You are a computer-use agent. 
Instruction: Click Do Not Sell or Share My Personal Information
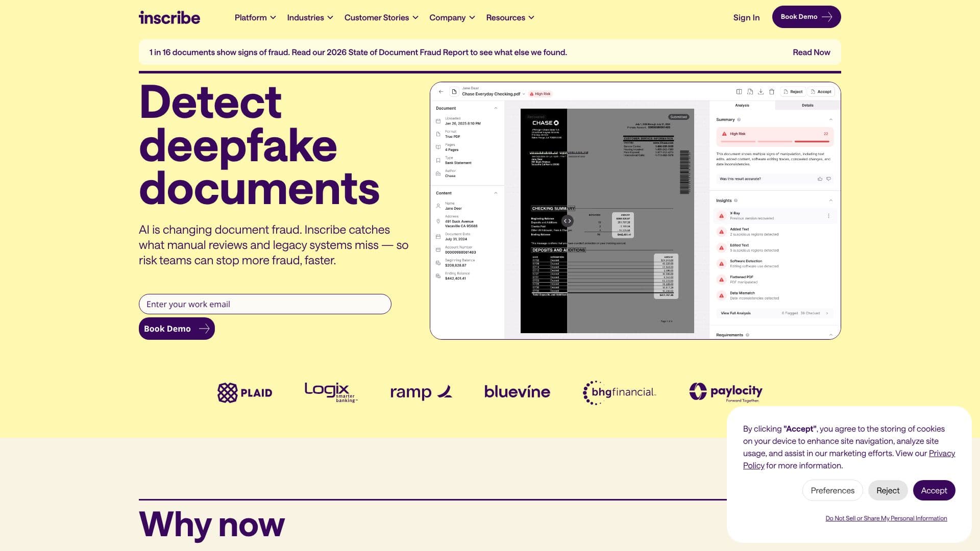click(886, 518)
